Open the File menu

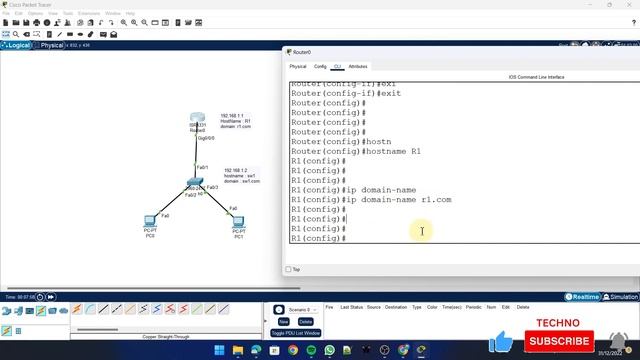6,13
